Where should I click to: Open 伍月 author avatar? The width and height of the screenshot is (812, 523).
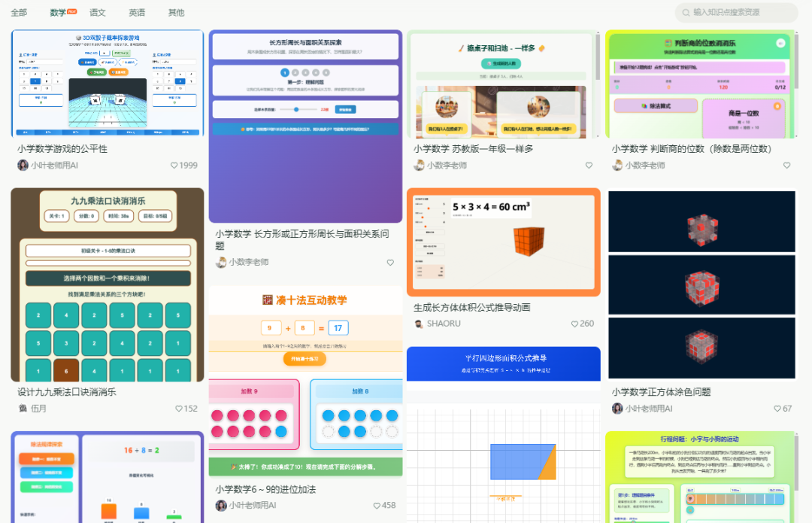[23, 409]
